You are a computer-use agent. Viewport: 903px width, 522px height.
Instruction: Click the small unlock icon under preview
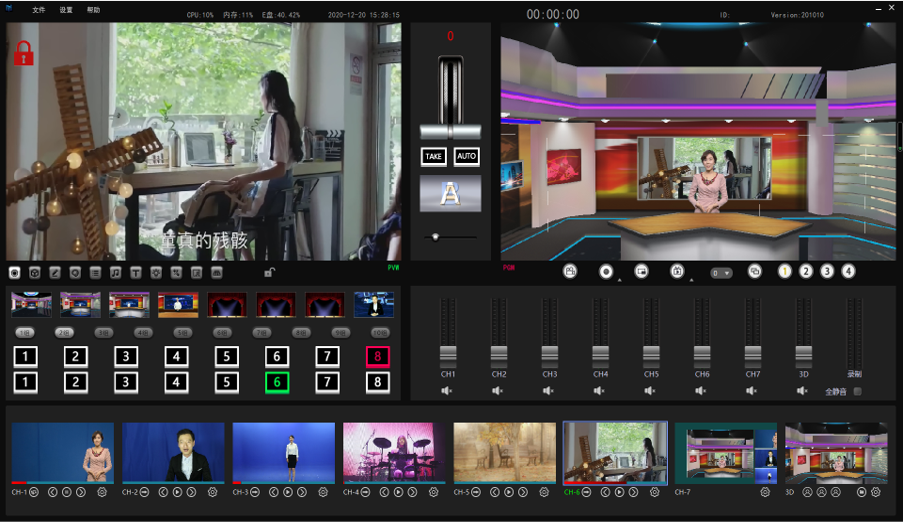(269, 272)
